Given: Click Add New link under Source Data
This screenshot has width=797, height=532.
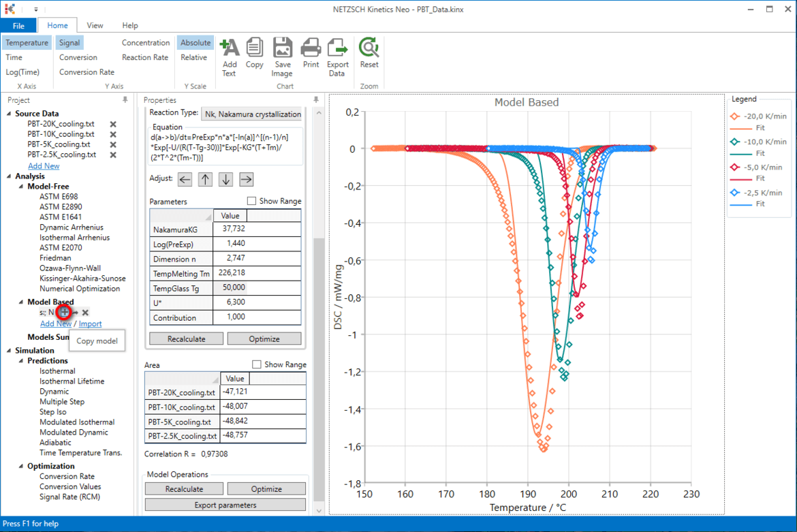Looking at the screenshot, I should (x=44, y=166).
